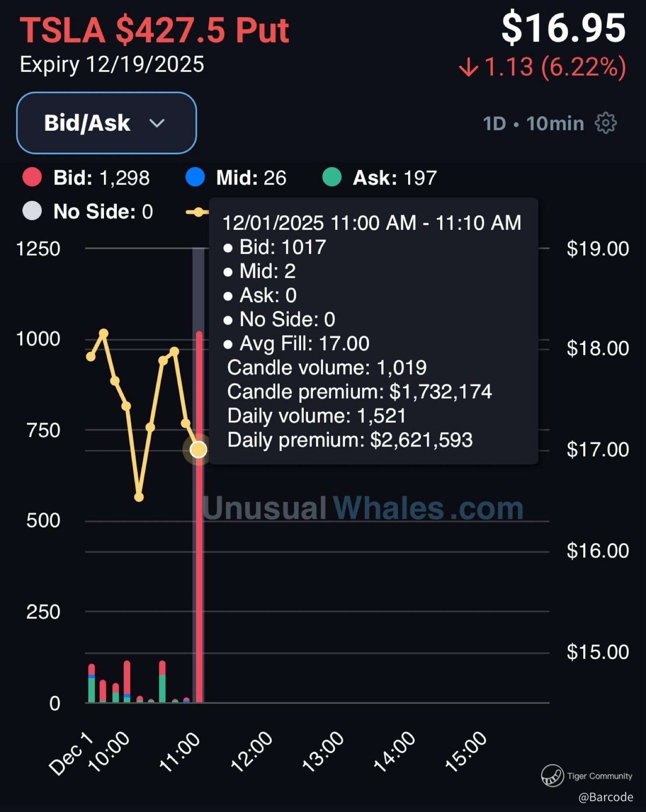Click the UnusualWhales.com watermark link

(362, 508)
